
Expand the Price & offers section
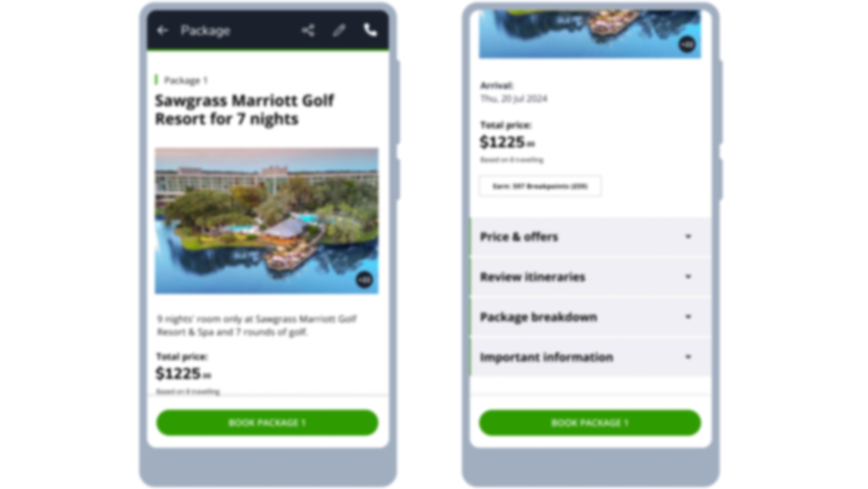(x=590, y=237)
